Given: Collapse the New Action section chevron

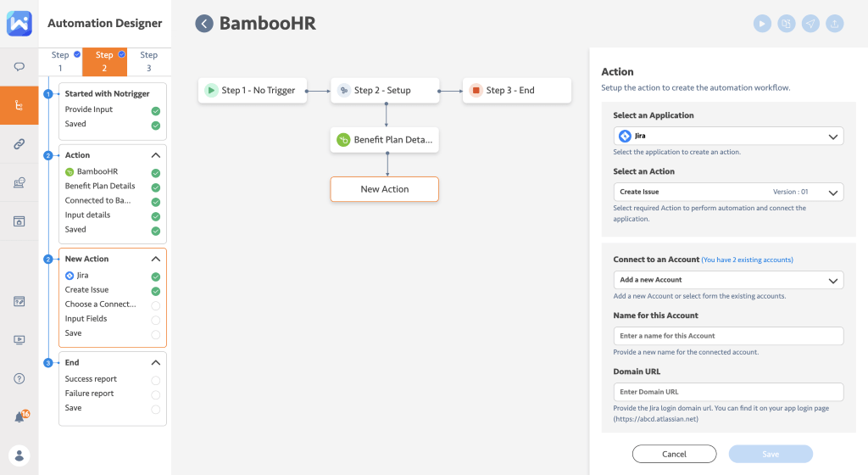Looking at the screenshot, I should pyautogui.click(x=156, y=259).
